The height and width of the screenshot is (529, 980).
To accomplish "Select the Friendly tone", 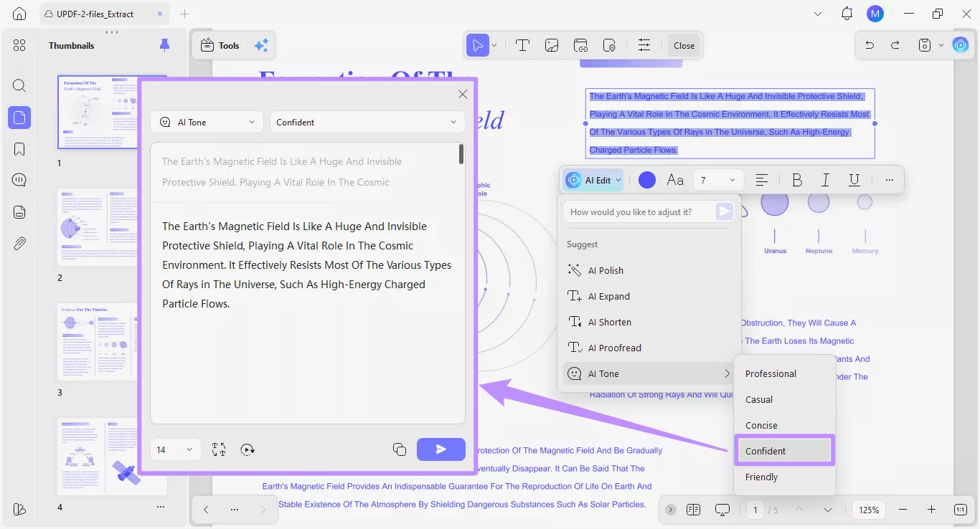I will tap(785, 477).
